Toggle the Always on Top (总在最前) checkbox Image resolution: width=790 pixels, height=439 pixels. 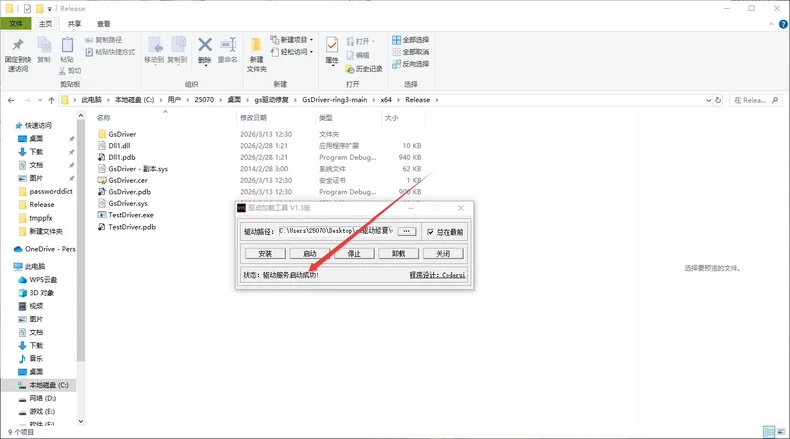[x=430, y=232]
